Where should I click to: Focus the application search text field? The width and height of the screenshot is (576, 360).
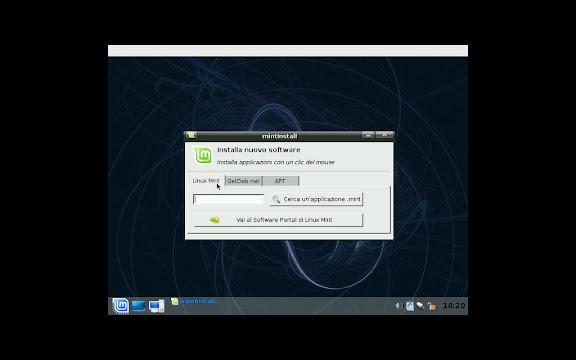228,199
